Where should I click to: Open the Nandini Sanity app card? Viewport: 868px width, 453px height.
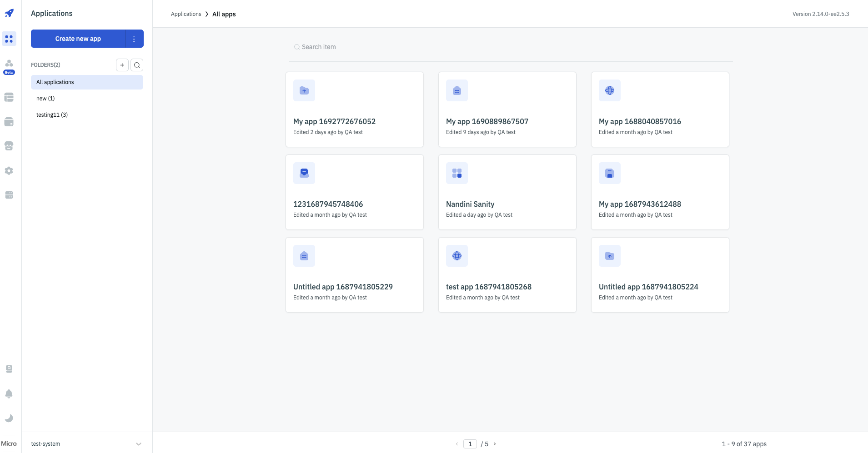tap(507, 192)
